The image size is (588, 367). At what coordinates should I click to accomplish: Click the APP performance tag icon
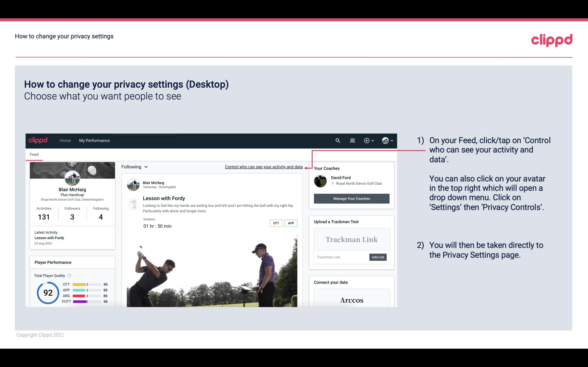pos(291,223)
